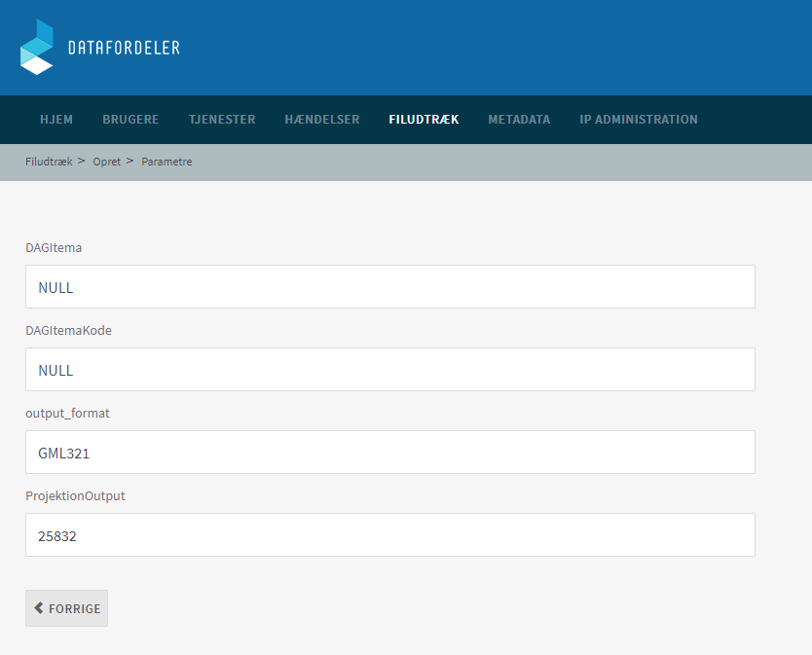Open the Metadata menu item
The width and height of the screenshot is (812, 655).
(x=519, y=120)
